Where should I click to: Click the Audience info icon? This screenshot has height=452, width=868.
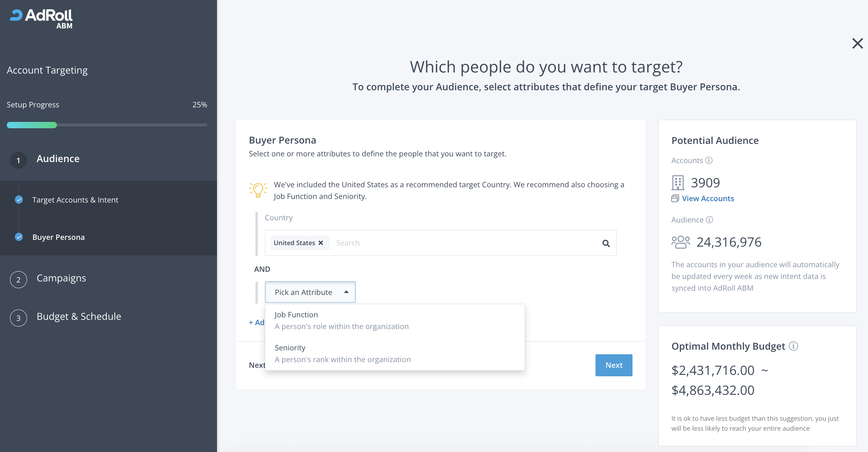coord(709,220)
